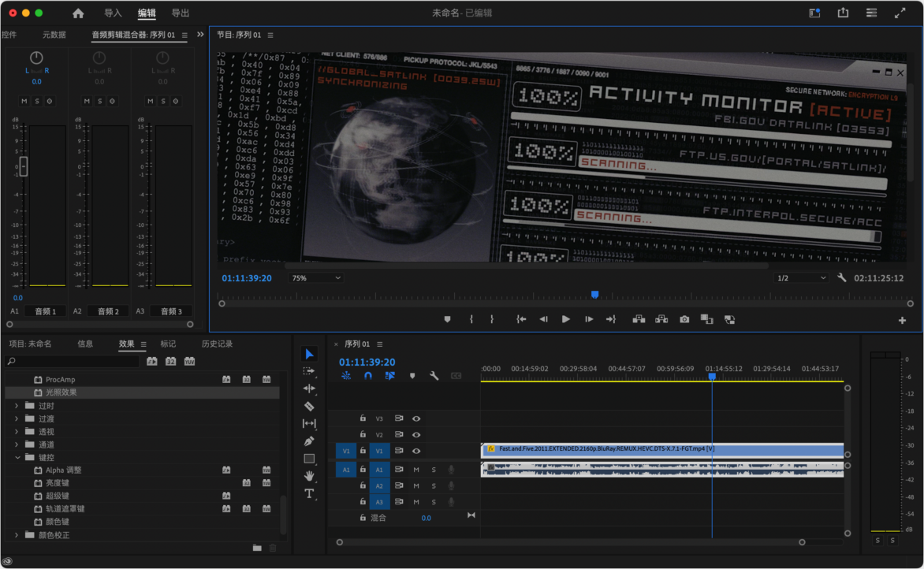Expand the 透视 effects folder
Viewport: 924px width, 569px height.
point(17,432)
